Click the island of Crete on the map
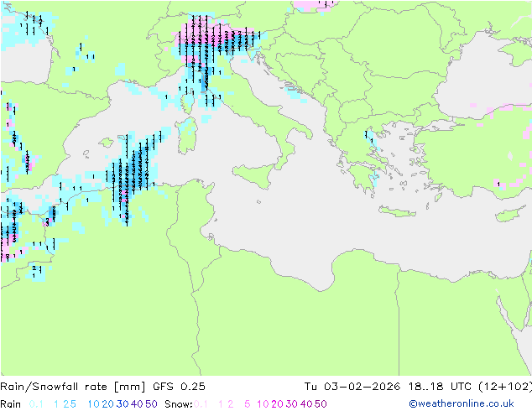The width and height of the screenshot is (532, 411). point(397,211)
